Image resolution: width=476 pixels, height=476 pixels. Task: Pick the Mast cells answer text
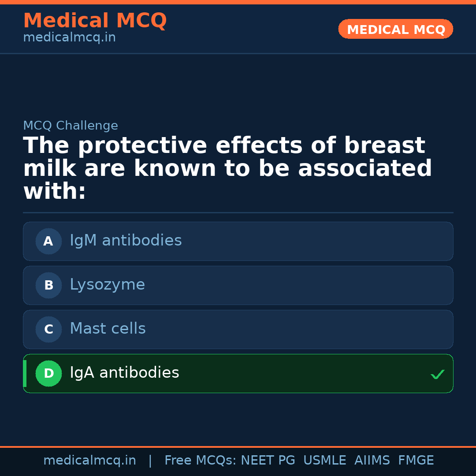[108, 329]
